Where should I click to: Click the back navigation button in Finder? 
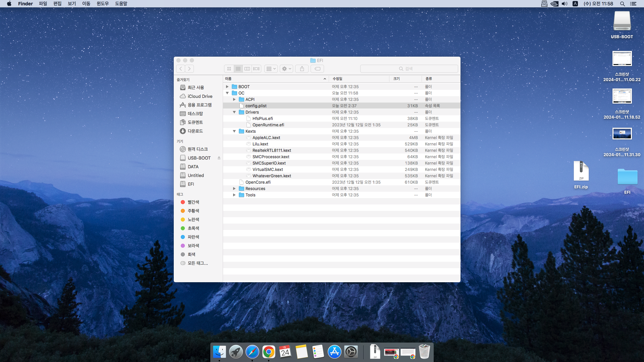coord(181,68)
